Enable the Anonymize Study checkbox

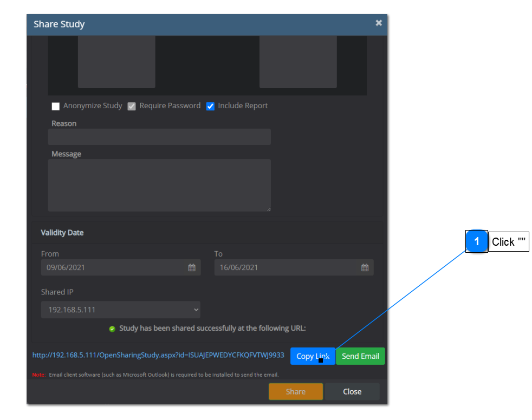click(x=55, y=106)
